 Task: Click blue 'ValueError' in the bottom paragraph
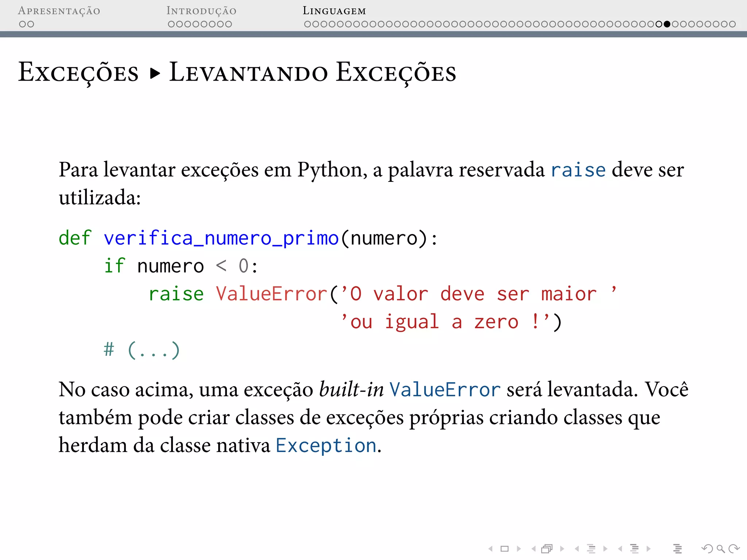pyautogui.click(x=445, y=390)
